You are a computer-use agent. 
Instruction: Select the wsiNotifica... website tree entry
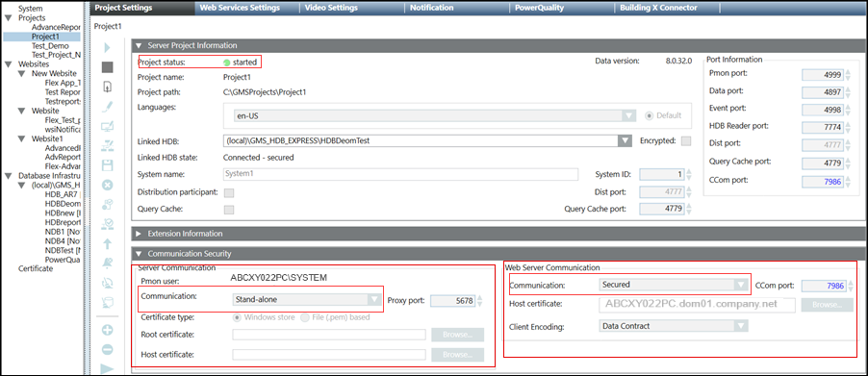(63, 130)
